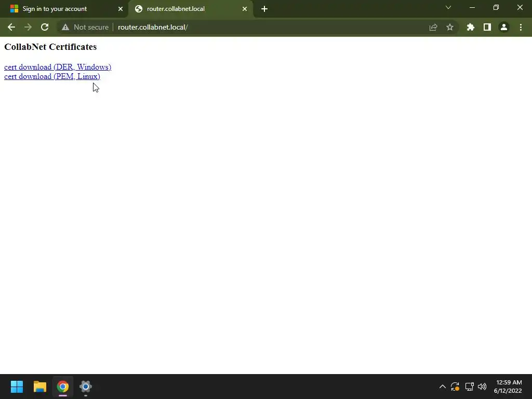Restore down the Chrome window
Image resolution: width=532 pixels, height=399 pixels.
tap(496, 7)
